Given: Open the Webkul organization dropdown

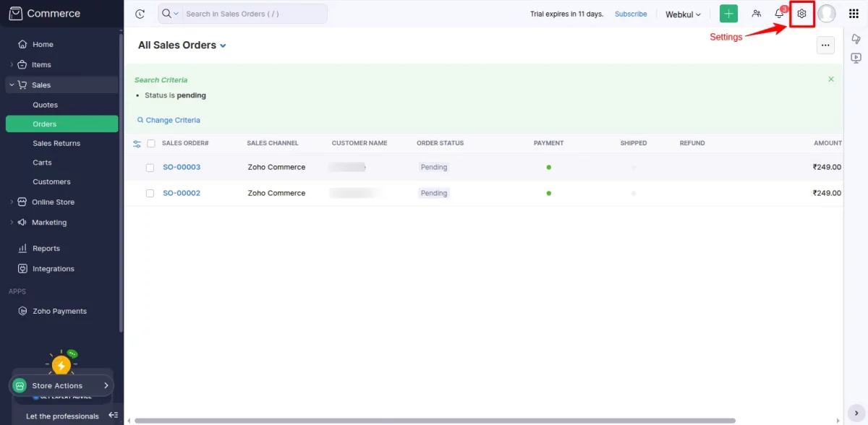Looking at the screenshot, I should (684, 14).
